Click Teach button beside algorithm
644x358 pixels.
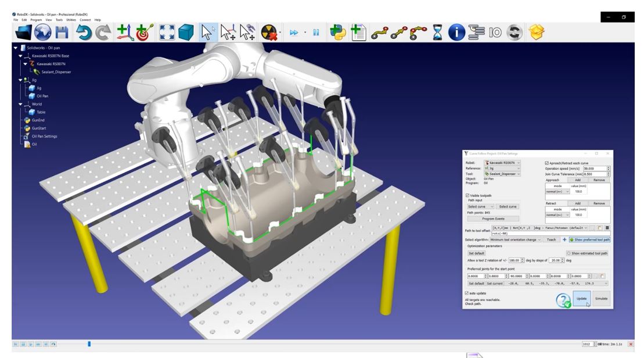click(x=551, y=239)
